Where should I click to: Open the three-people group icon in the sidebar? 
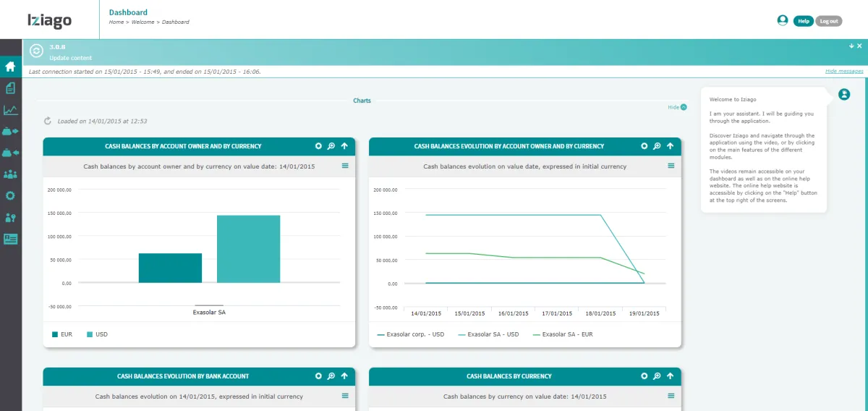click(x=11, y=174)
